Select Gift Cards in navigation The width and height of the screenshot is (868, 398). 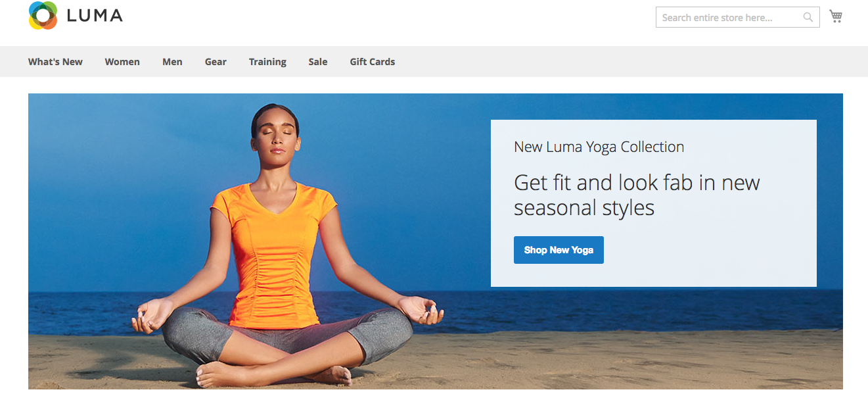pos(373,62)
